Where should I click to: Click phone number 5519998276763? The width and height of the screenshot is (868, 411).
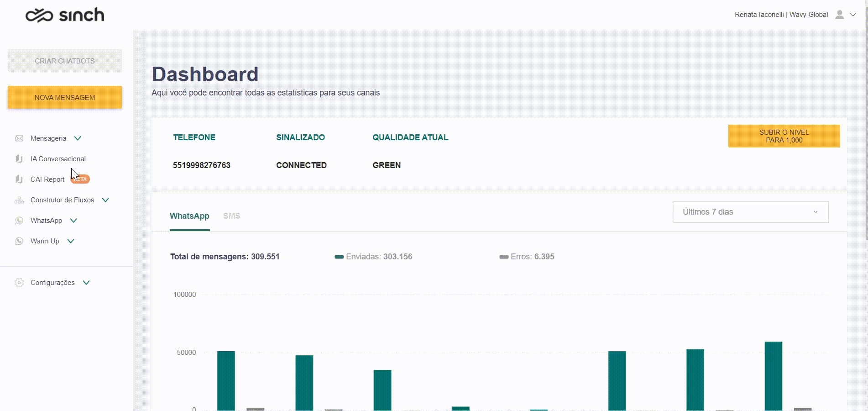point(202,165)
